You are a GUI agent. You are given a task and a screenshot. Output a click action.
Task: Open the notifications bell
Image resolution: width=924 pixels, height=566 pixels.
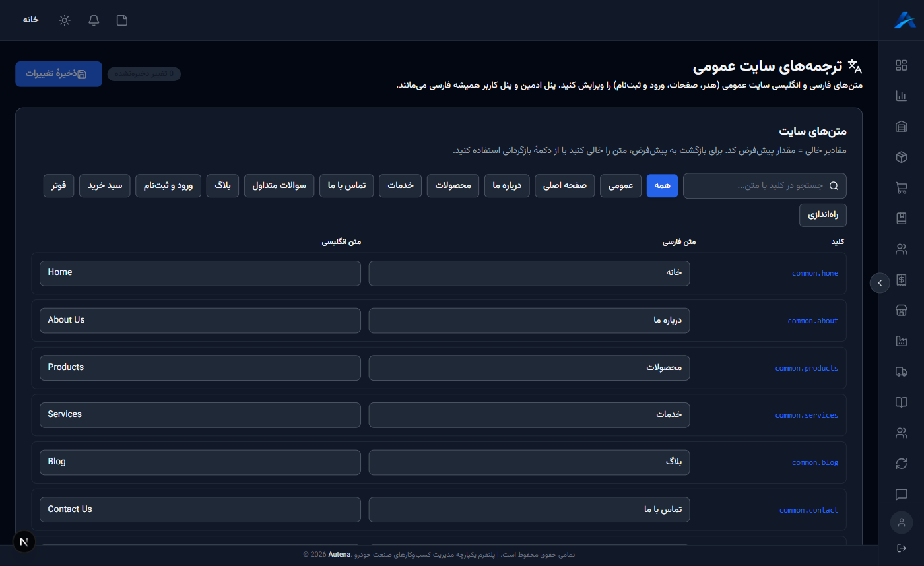click(x=94, y=20)
